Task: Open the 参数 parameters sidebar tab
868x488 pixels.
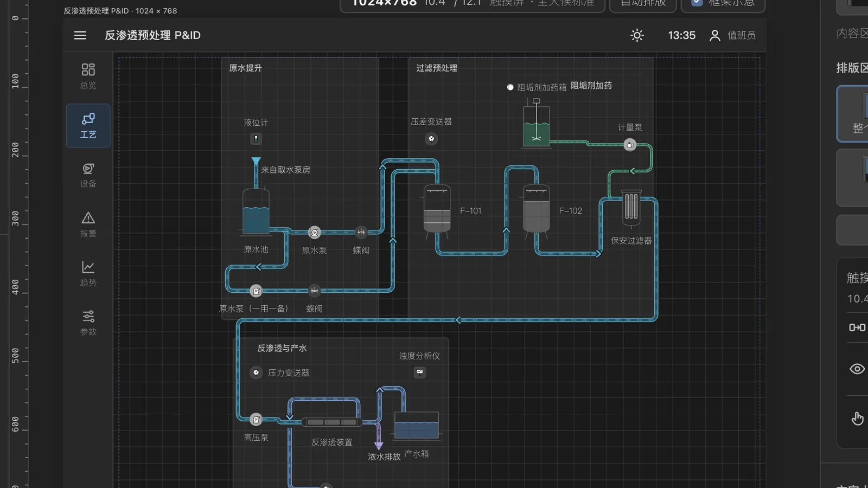Action: (x=88, y=323)
